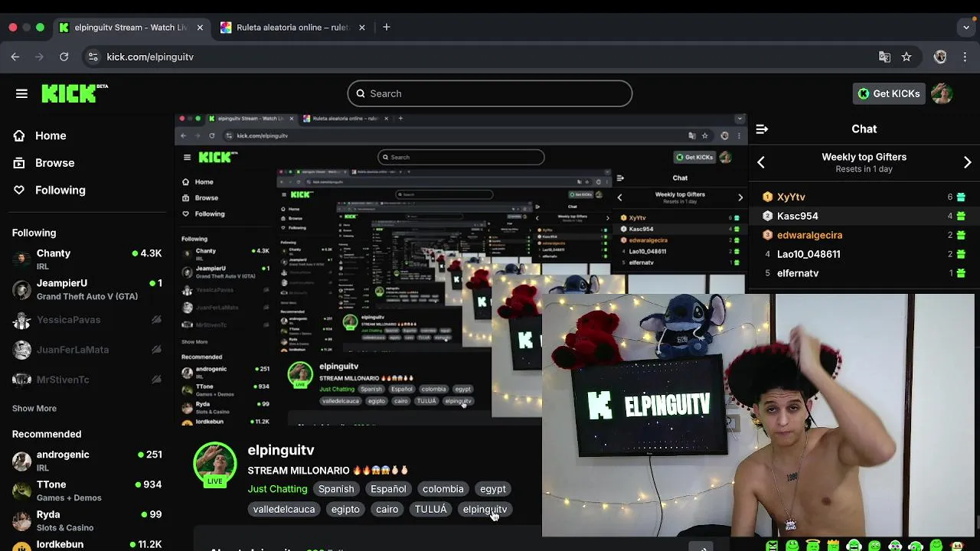
Task: Click the elpinguitv tag
Action: 485,509
